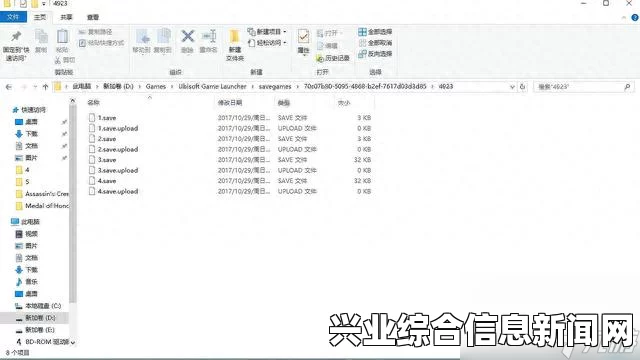Click the New folder (新建文件夹) icon
The image size is (640, 360).
(234, 37)
